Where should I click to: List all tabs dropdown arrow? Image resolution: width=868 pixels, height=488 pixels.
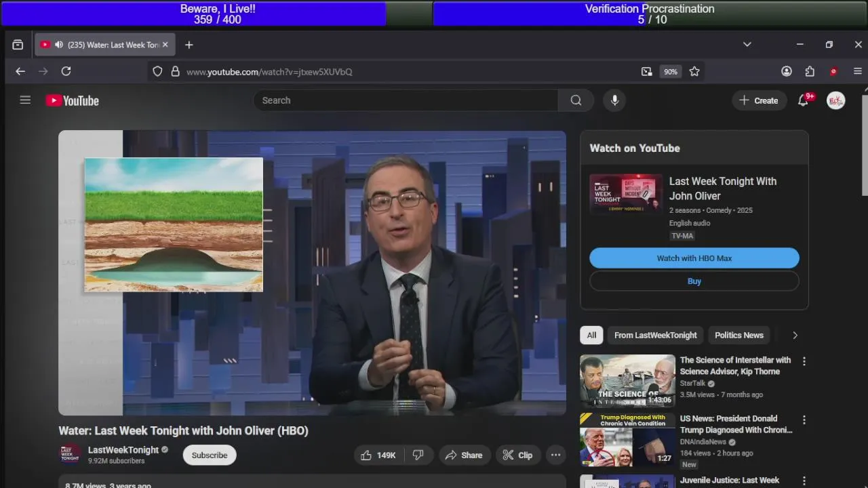[747, 45]
